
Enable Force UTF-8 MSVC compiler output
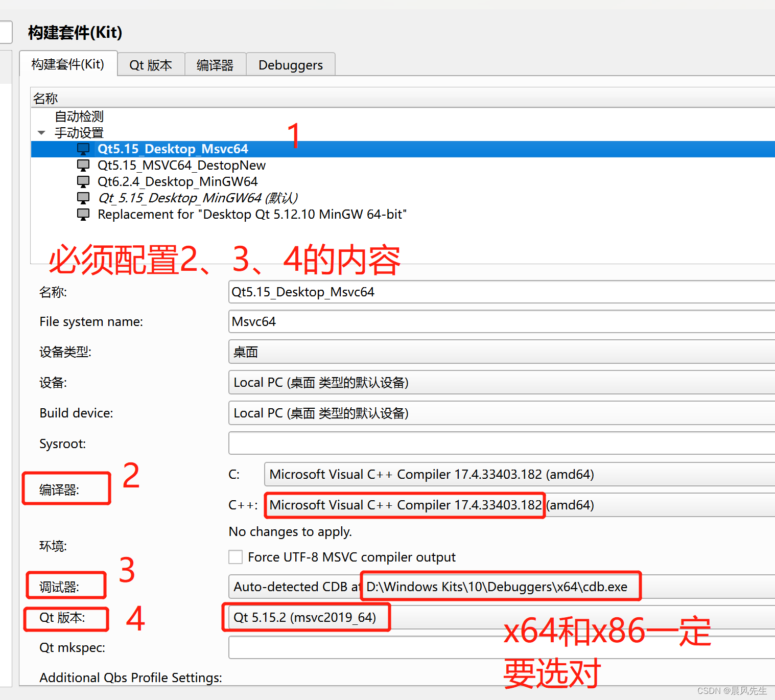(x=236, y=557)
